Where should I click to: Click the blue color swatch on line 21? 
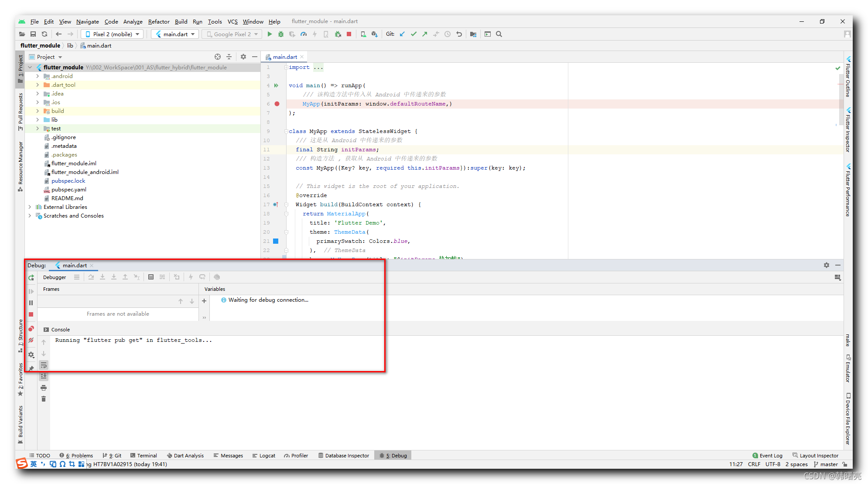276,241
